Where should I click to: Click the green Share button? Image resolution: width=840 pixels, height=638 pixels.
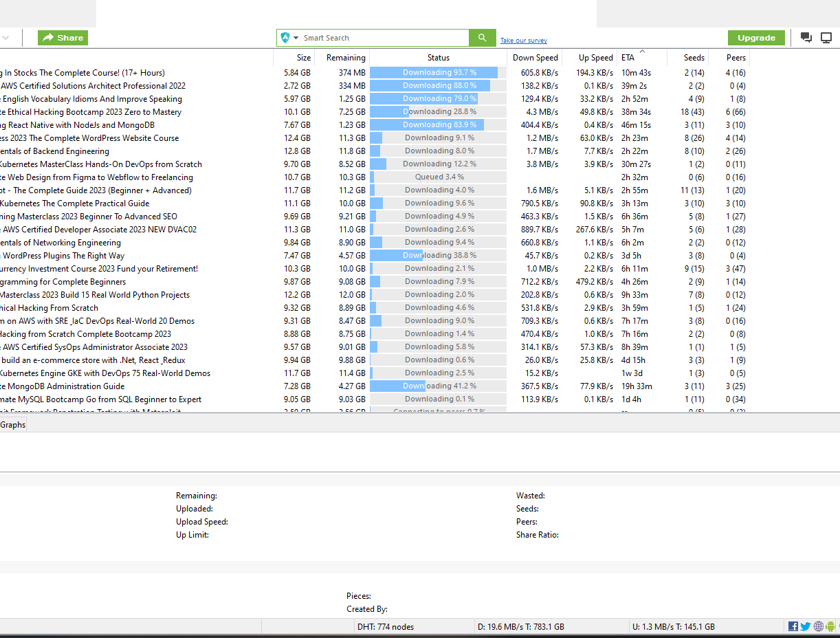[x=63, y=38]
